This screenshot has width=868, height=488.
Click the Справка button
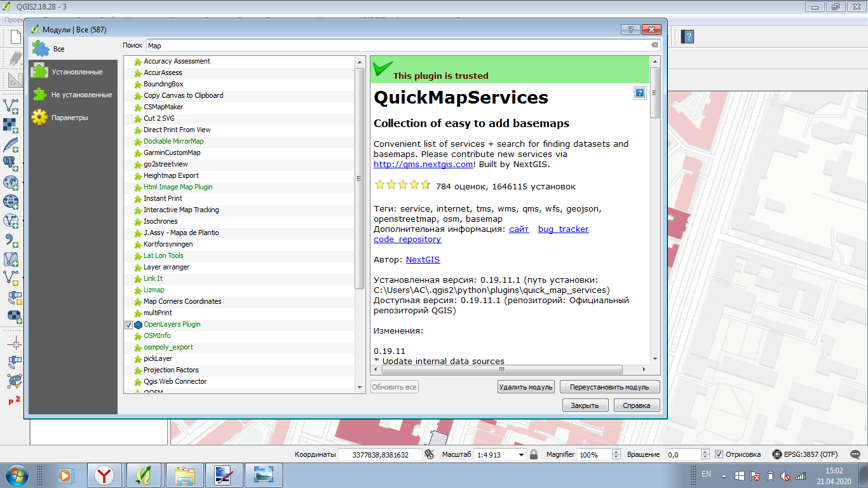[637, 405]
